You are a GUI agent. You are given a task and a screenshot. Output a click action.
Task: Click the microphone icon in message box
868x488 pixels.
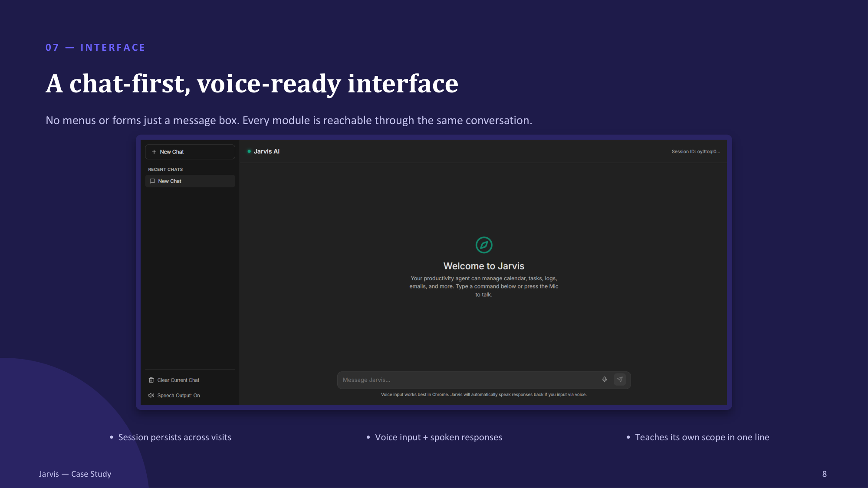605,380
